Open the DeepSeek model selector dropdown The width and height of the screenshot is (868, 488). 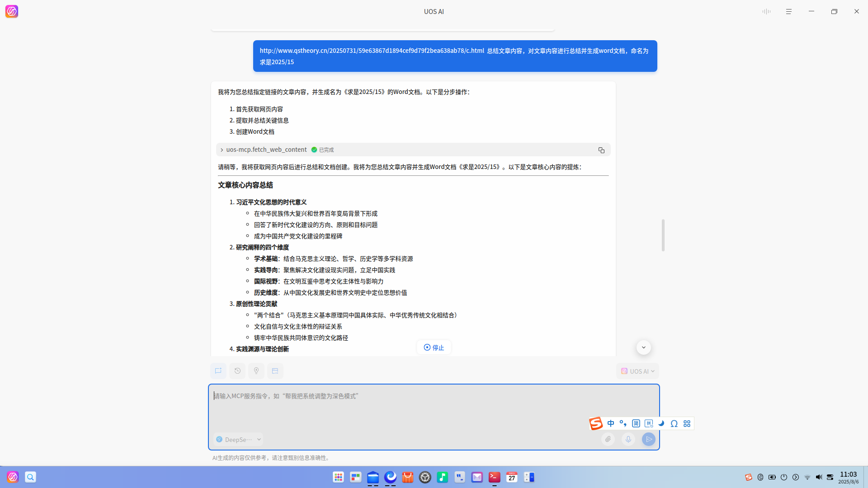[238, 439]
